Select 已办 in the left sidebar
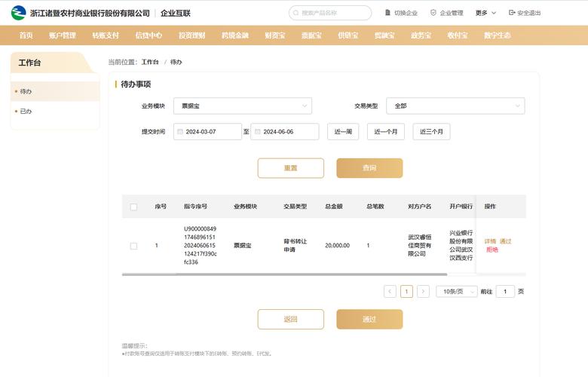The width and height of the screenshot is (588, 377). click(x=26, y=111)
